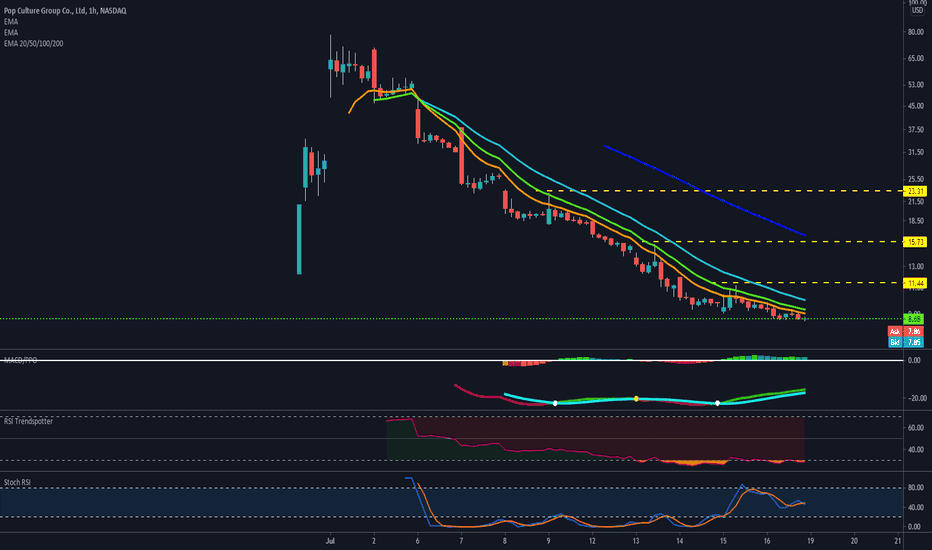Click date 12 on the time axis
Viewport: 932px width, 550px height.
coord(592,541)
